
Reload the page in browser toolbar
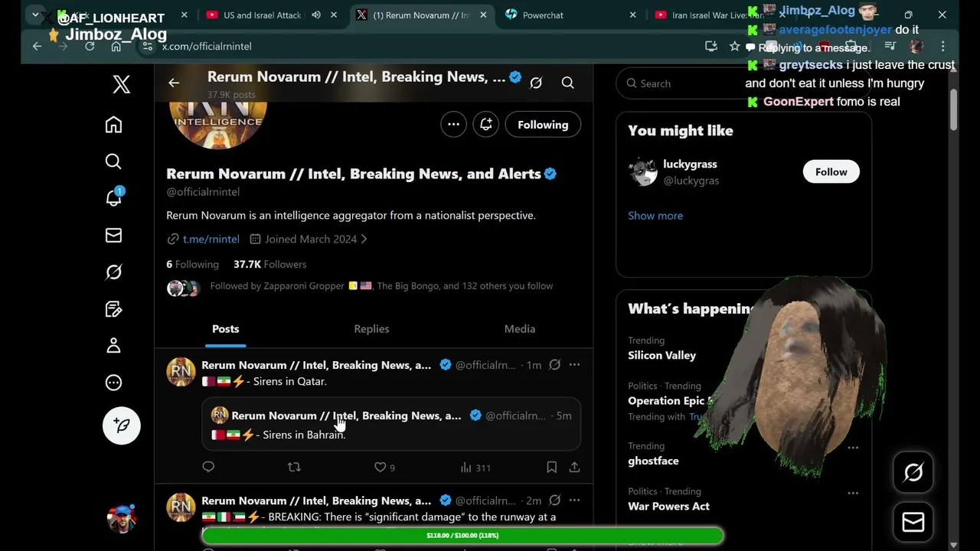(90, 46)
